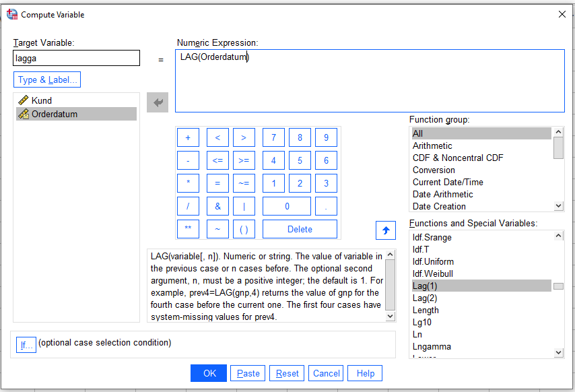This screenshot has height=392, width=575.
Task: Click inside the Numeric Expression box
Action: tap(370, 81)
